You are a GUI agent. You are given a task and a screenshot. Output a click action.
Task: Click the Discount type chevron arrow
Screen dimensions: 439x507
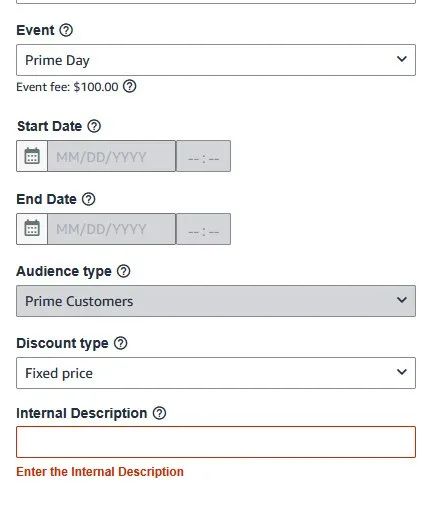[x=402, y=372]
